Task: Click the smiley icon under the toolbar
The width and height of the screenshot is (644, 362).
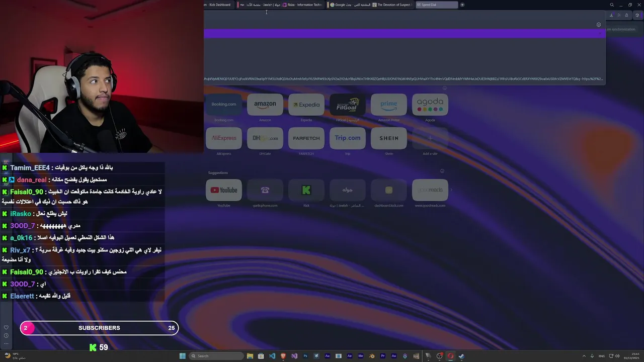Action: 599,25
